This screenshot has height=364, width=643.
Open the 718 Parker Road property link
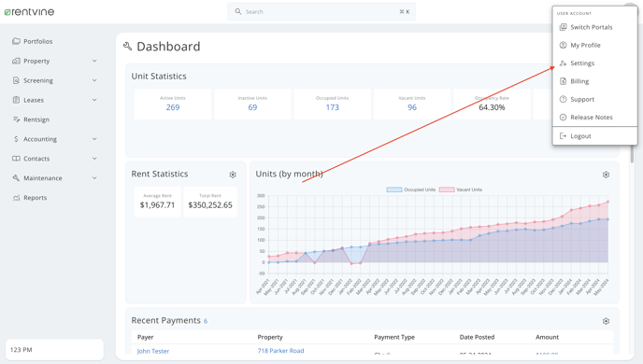[x=280, y=351]
